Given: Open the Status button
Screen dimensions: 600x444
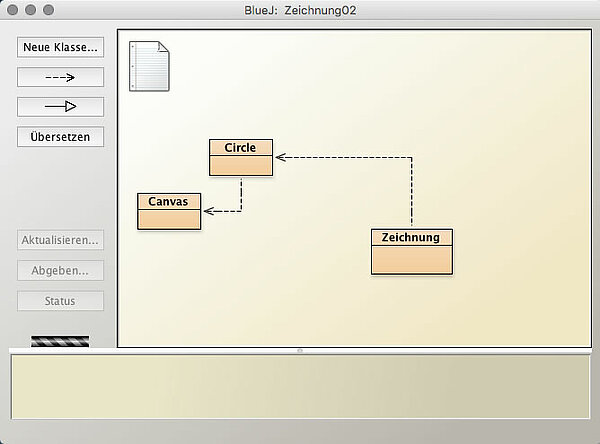Looking at the screenshot, I should (x=60, y=301).
